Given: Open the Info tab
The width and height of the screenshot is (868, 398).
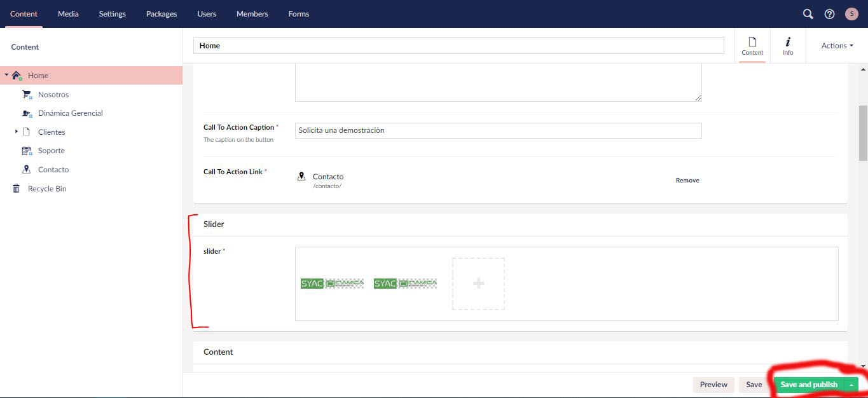Looking at the screenshot, I should pyautogui.click(x=788, y=46).
